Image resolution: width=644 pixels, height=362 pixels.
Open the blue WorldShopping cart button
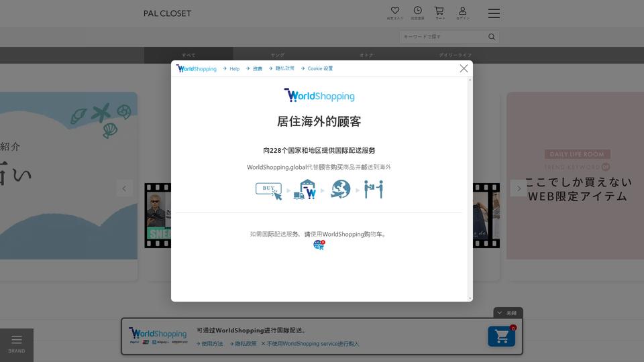pyautogui.click(x=502, y=336)
